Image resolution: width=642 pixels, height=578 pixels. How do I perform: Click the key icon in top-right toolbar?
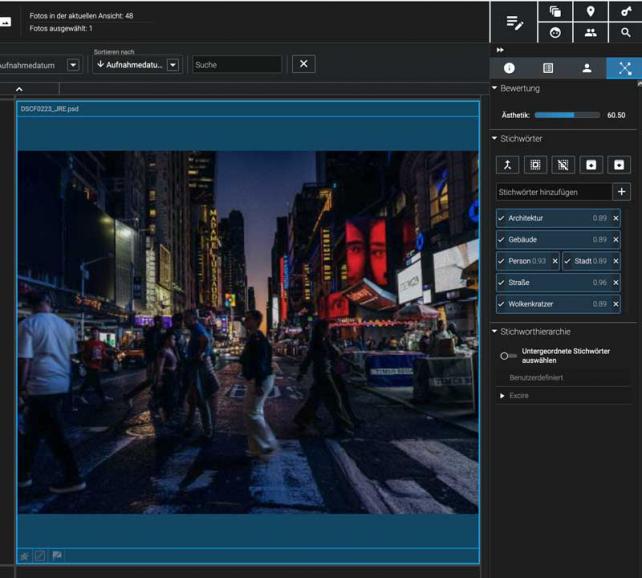pos(626,11)
